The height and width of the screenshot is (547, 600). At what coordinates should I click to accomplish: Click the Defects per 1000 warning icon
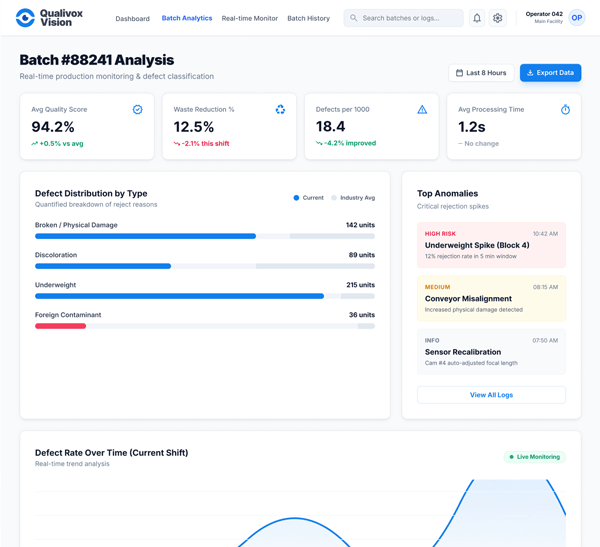(x=422, y=110)
